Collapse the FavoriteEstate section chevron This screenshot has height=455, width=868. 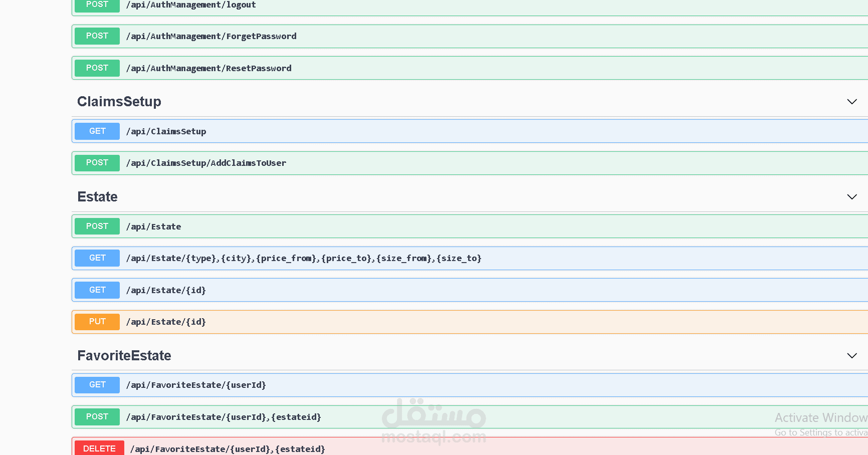click(x=852, y=356)
